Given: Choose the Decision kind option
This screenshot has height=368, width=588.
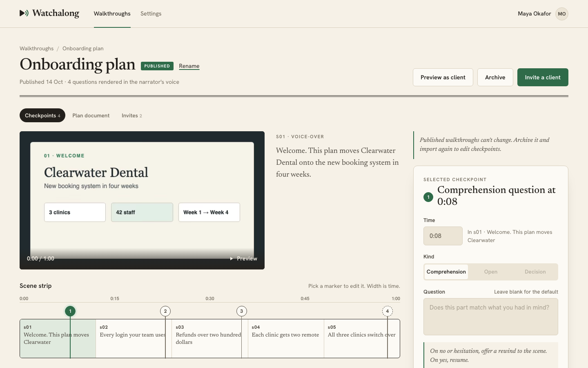Looking at the screenshot, I should [535, 272].
